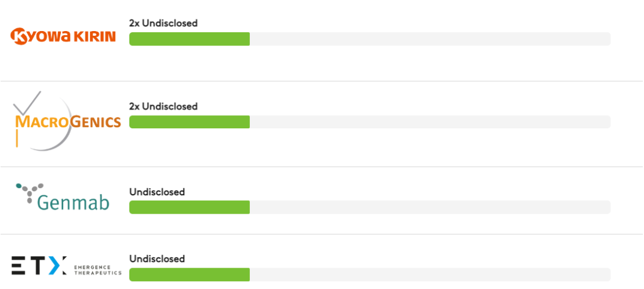
Task: Click the gray checkmark above MacroGenics name
Action: coord(27,103)
